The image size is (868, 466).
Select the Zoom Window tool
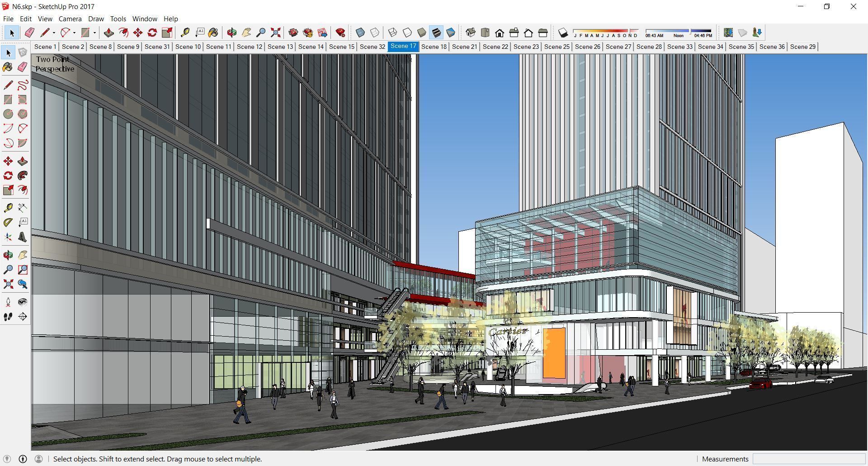tap(23, 270)
